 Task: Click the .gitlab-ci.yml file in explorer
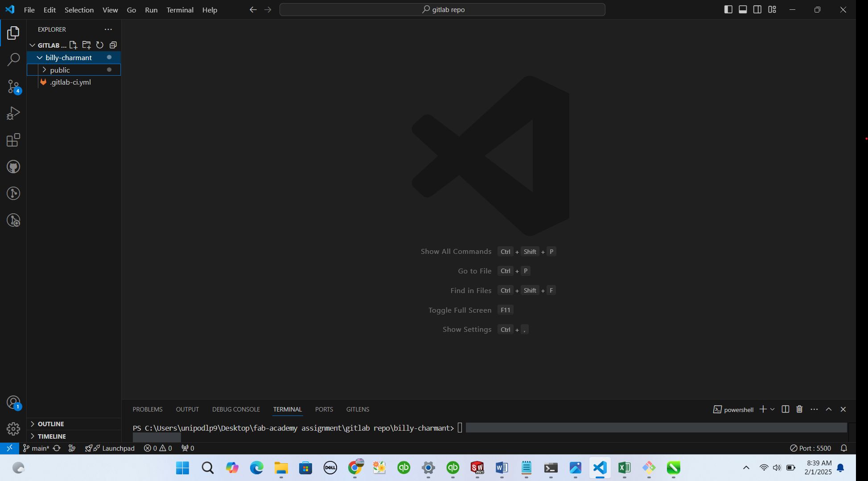[x=70, y=82]
